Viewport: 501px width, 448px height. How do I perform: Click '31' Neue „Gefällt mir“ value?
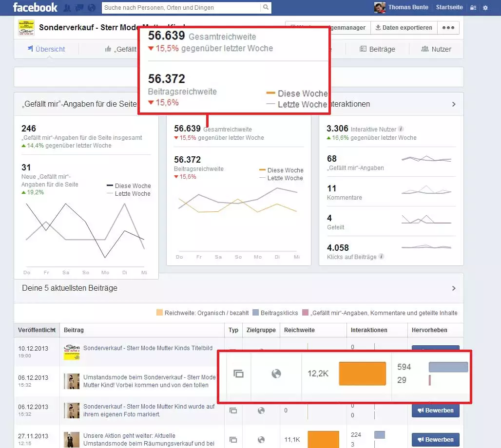26,168
